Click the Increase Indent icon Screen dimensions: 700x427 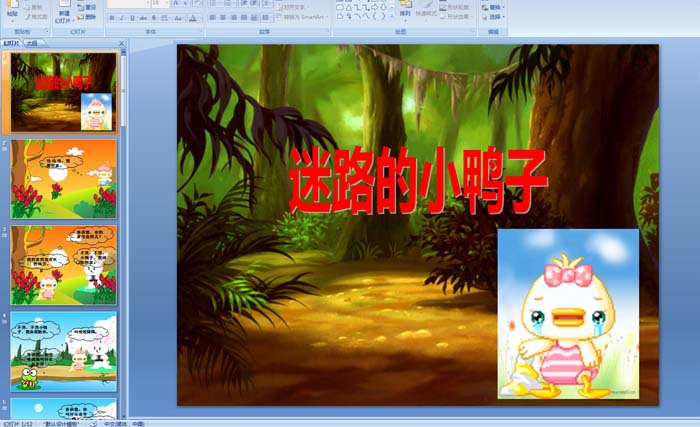click(254, 3)
